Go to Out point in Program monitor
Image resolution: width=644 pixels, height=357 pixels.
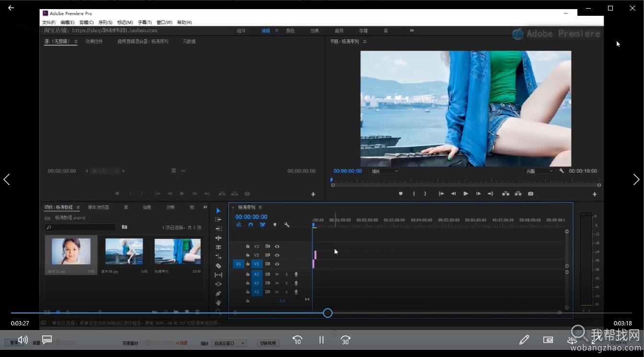tap(490, 194)
